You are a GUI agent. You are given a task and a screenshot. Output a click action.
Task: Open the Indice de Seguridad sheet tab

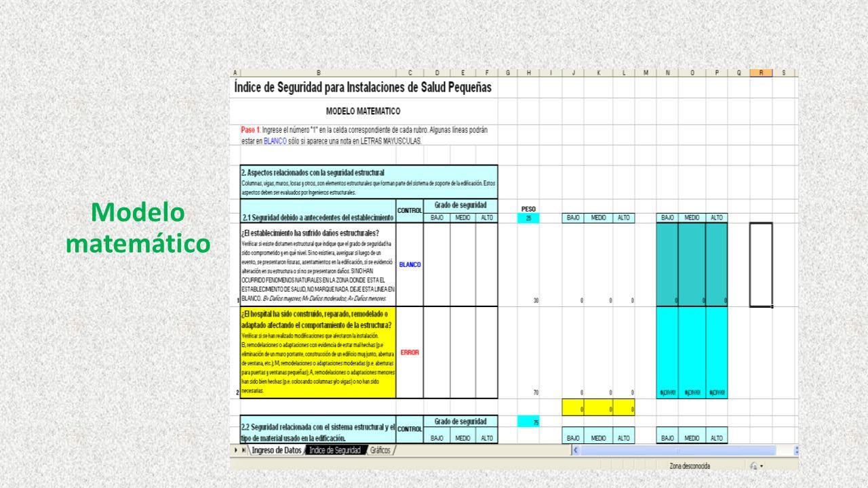[335, 450]
